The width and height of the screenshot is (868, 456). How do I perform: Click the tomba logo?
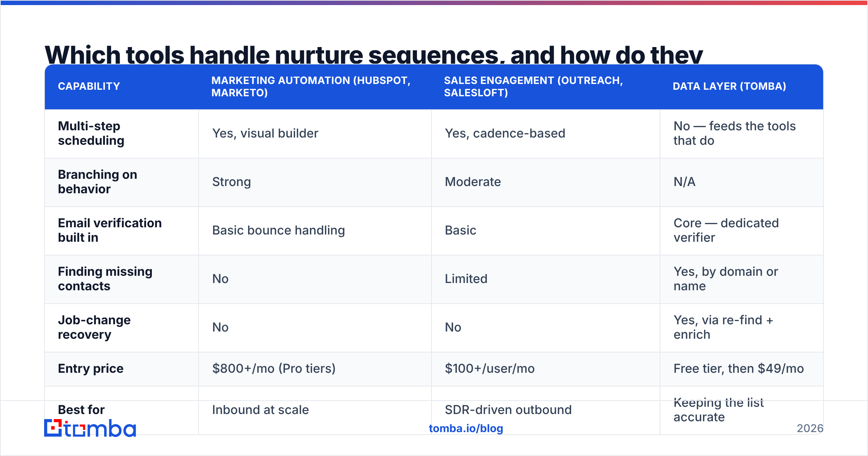click(90, 428)
